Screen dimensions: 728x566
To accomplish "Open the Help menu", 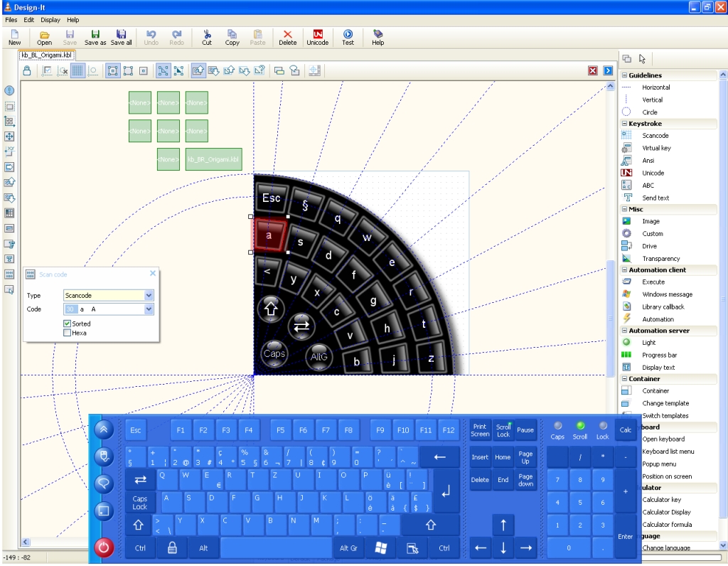I will (x=73, y=20).
